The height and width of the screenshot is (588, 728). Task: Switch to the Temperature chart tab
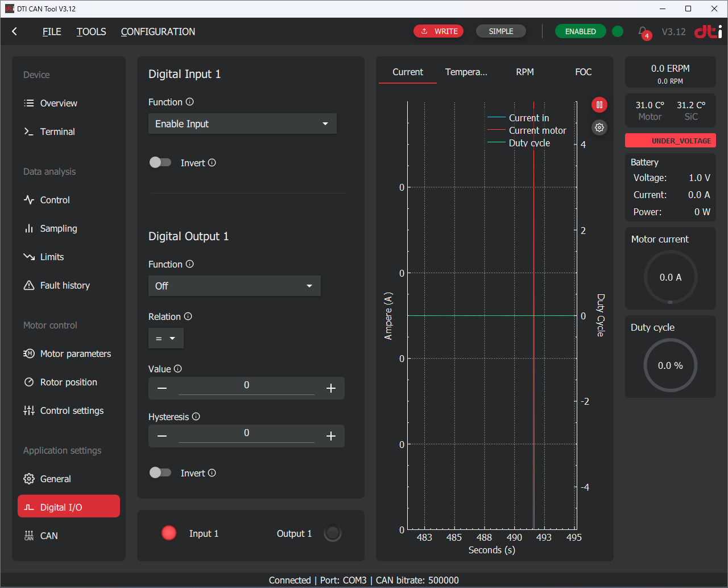(x=466, y=72)
